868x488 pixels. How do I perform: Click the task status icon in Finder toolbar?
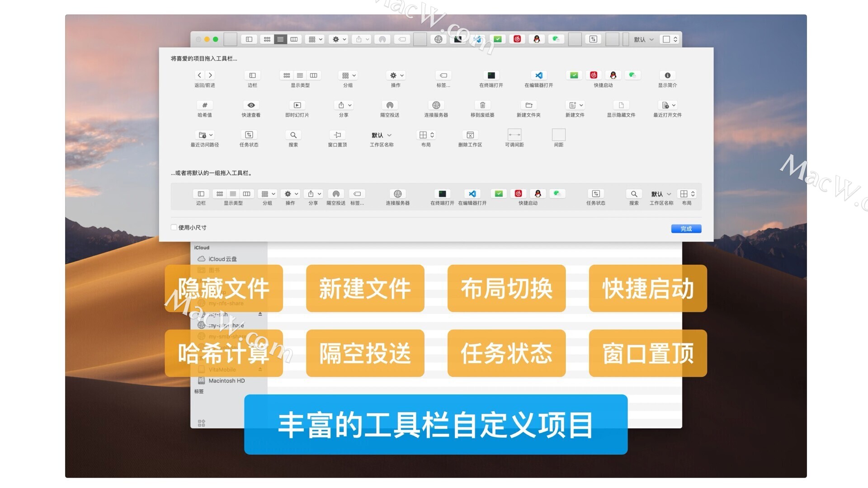(x=593, y=39)
